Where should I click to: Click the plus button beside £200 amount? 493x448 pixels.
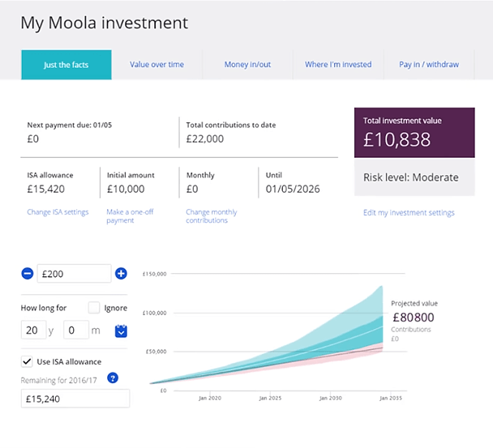pos(121,273)
